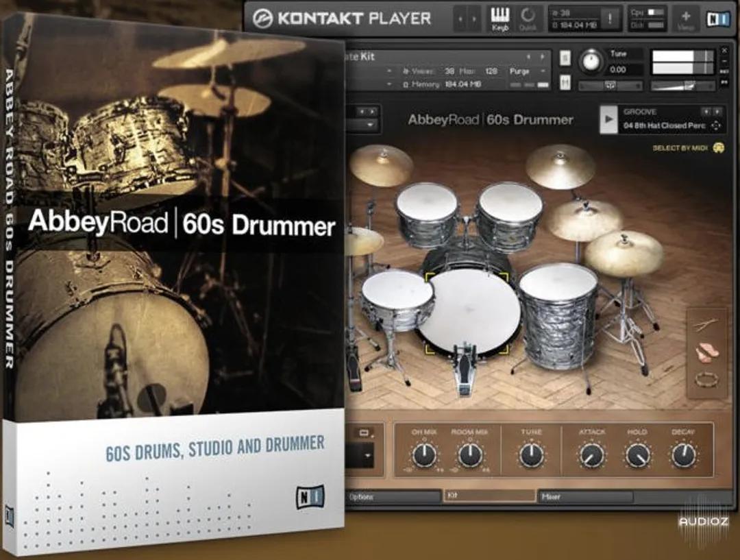The image size is (740, 560).
Task: Switch to the Options tab
Action: (x=393, y=497)
